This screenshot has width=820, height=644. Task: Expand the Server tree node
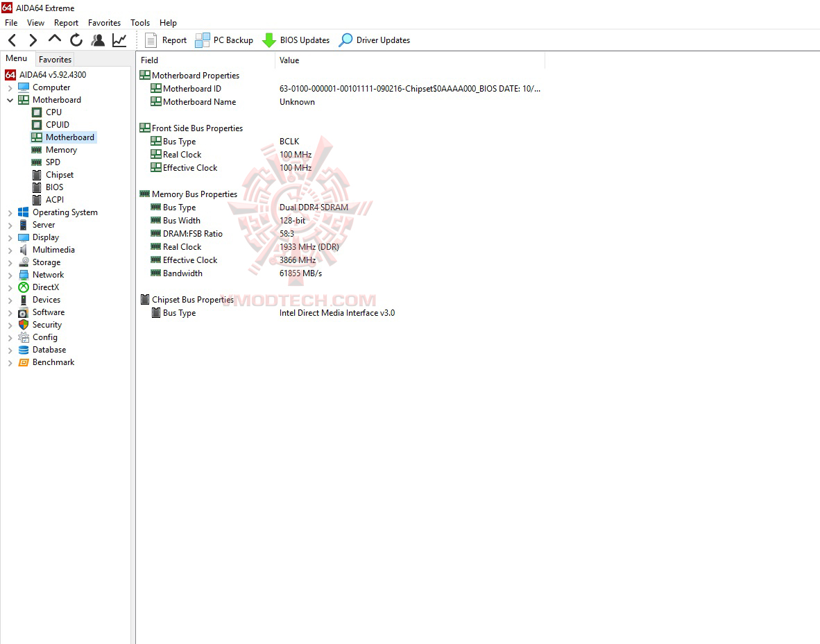[10, 226]
